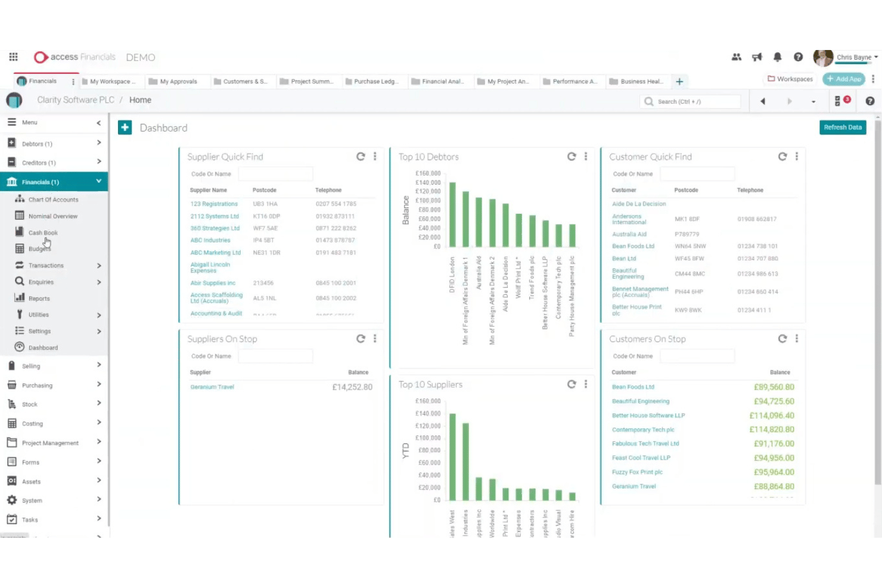The width and height of the screenshot is (882, 588).
Task: Switch to the Purchase Ledger tab
Action: [x=371, y=82]
